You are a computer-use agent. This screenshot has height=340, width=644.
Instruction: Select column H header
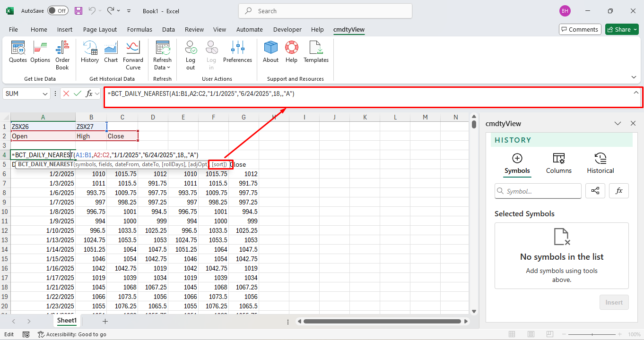point(274,117)
